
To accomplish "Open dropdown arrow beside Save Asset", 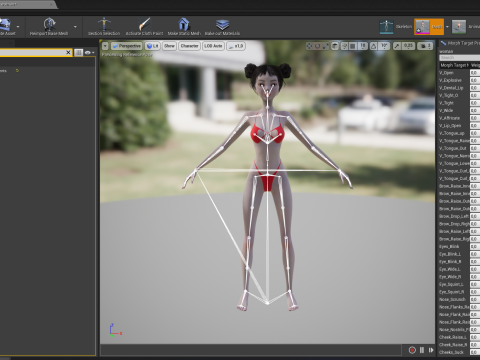I will click(x=18, y=27).
